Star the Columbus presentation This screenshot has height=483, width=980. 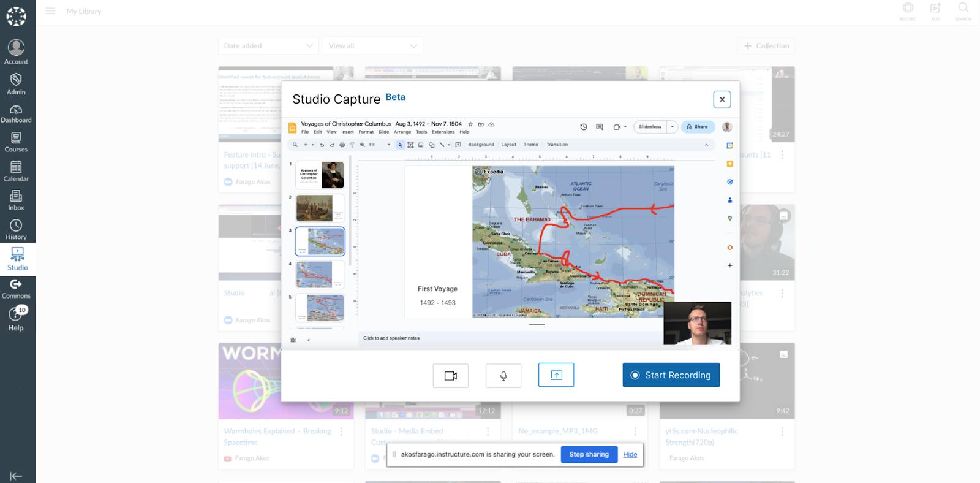(470, 124)
